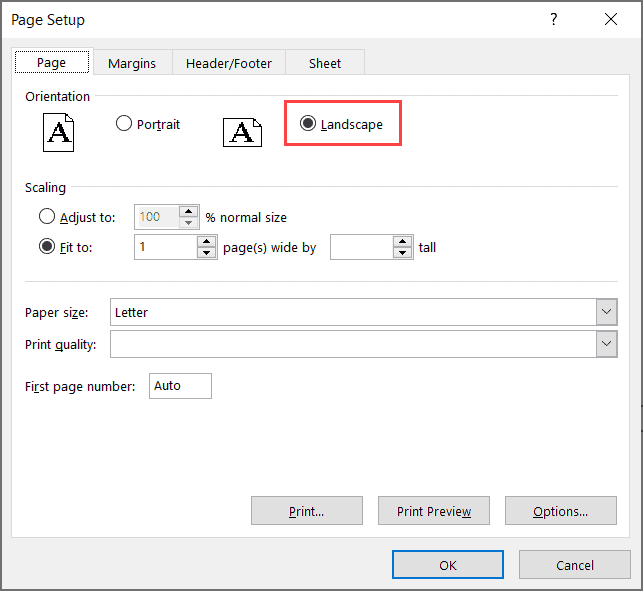Click the Print Preview button
643x591 pixels.
pos(433,511)
